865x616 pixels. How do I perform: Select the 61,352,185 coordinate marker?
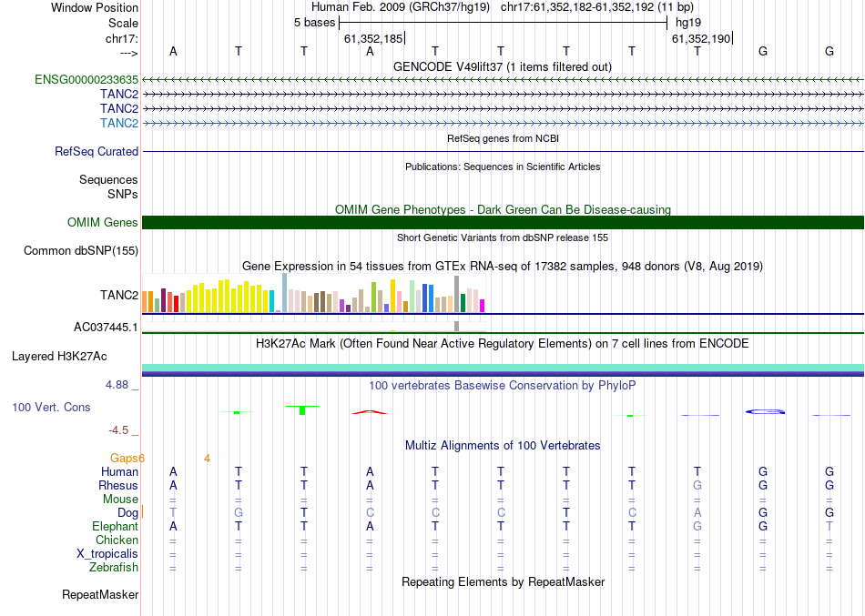373,38
